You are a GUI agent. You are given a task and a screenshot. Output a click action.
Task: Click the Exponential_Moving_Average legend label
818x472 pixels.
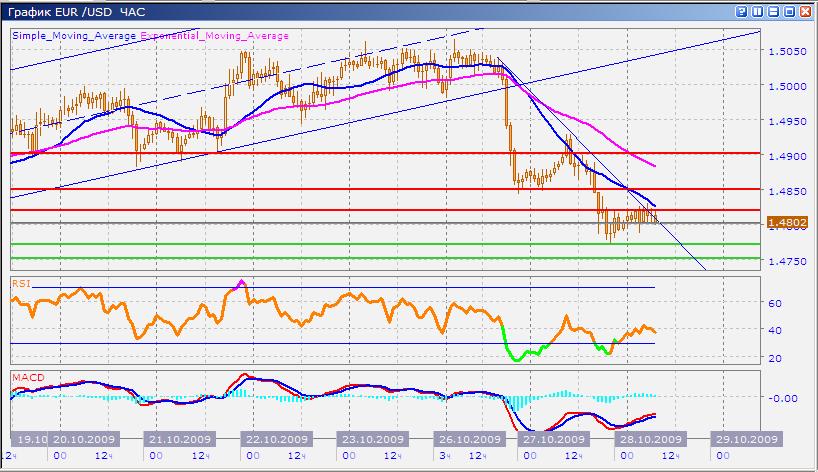click(214, 36)
